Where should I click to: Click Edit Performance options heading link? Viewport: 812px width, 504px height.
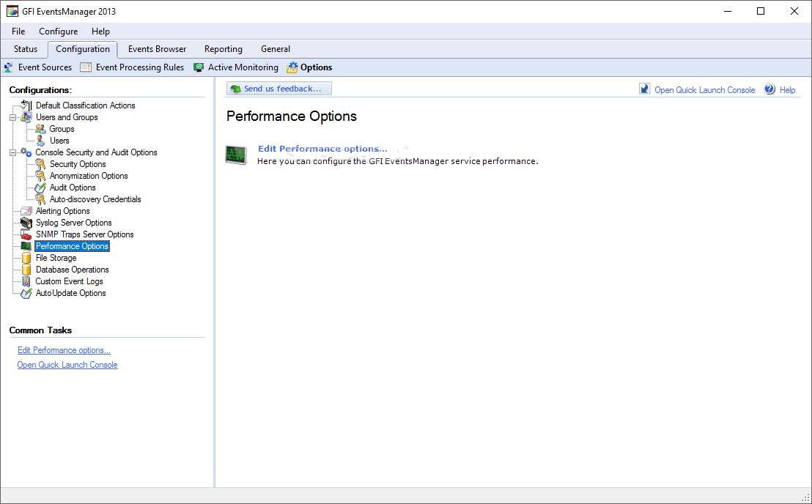[x=322, y=149]
